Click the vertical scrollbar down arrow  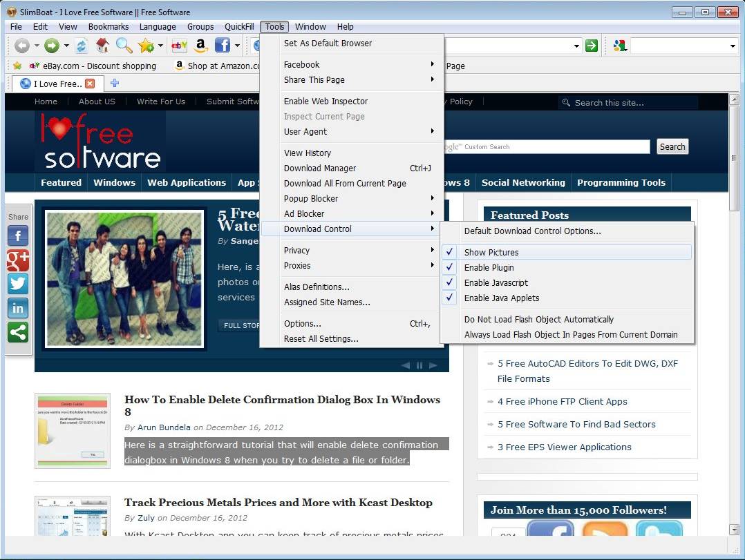pos(734,529)
